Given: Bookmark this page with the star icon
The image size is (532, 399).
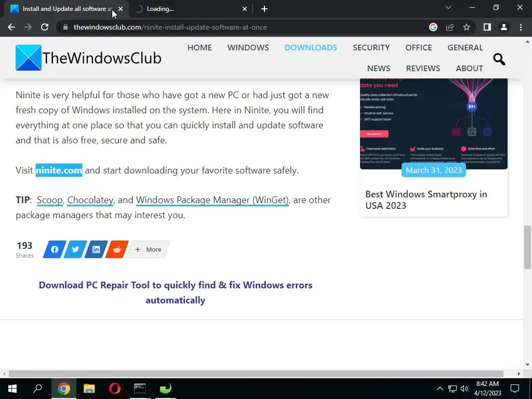Looking at the screenshot, I should 467,27.
